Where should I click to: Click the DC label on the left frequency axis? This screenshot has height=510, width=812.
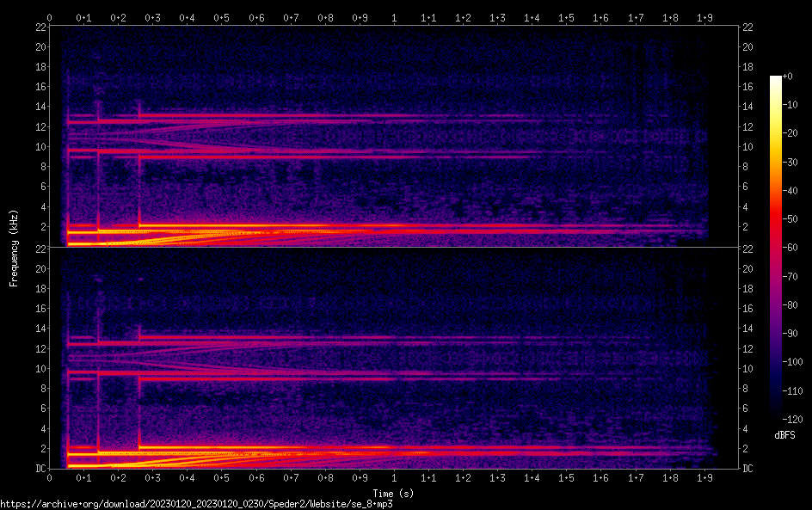pos(40,469)
